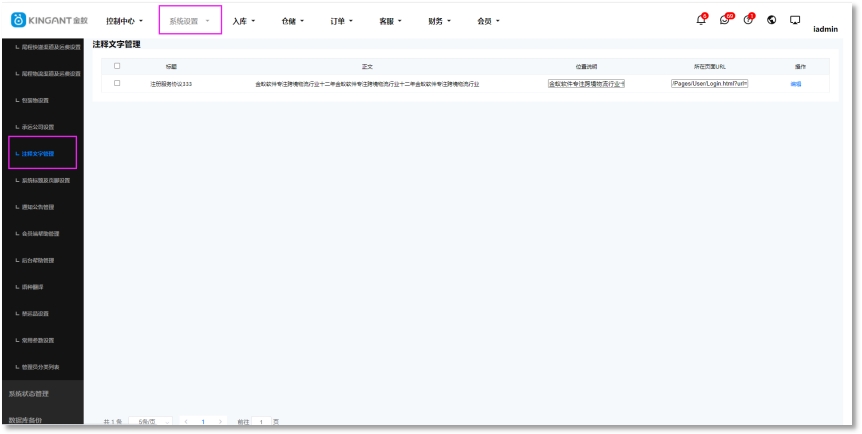The height and width of the screenshot is (434, 862).
Task: Expand the 控制中心 dropdown menu
Action: click(125, 21)
